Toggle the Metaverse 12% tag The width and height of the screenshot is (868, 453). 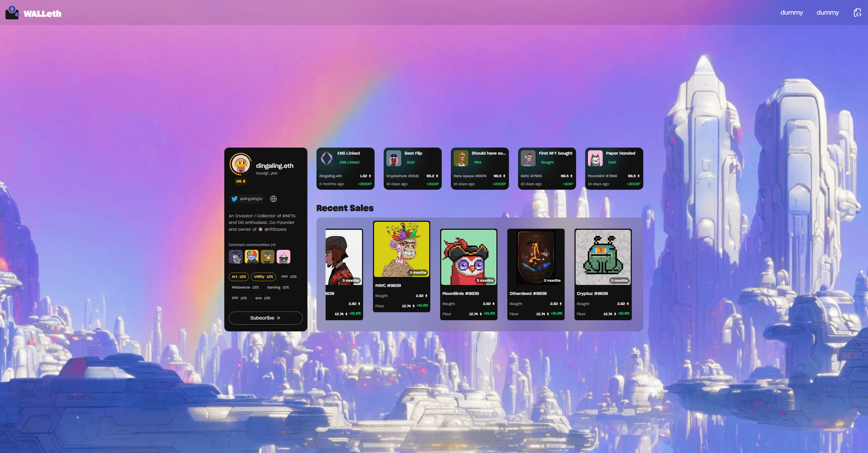(x=245, y=287)
